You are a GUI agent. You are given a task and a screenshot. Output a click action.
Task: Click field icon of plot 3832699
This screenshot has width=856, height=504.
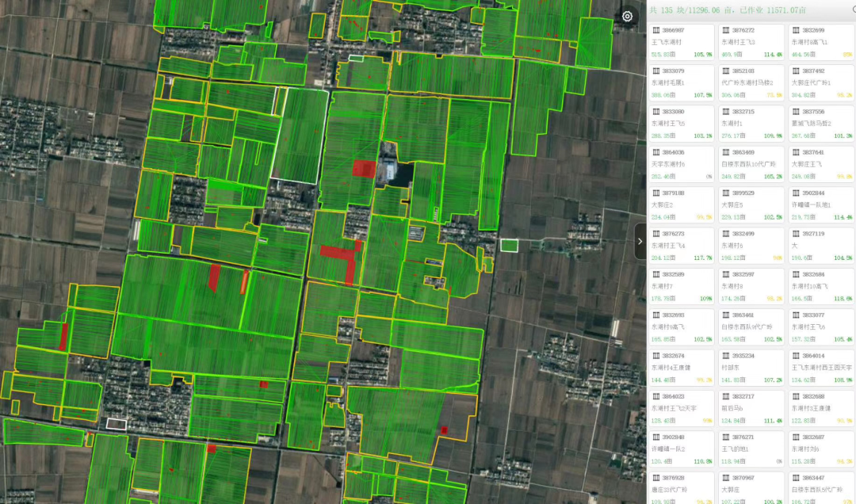tap(795, 30)
